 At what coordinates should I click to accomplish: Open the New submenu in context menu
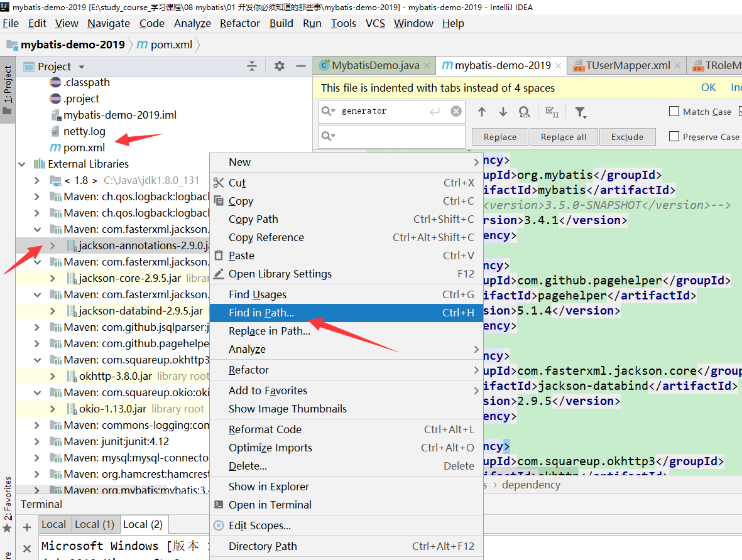coord(346,162)
